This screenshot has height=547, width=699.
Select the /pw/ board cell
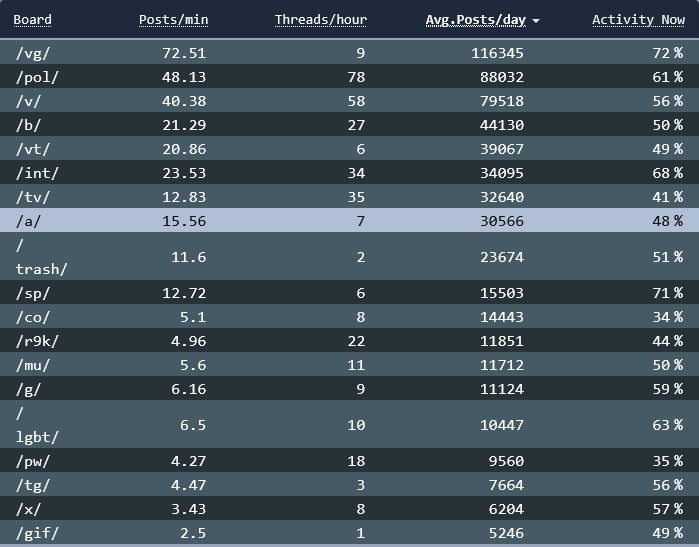click(33, 461)
